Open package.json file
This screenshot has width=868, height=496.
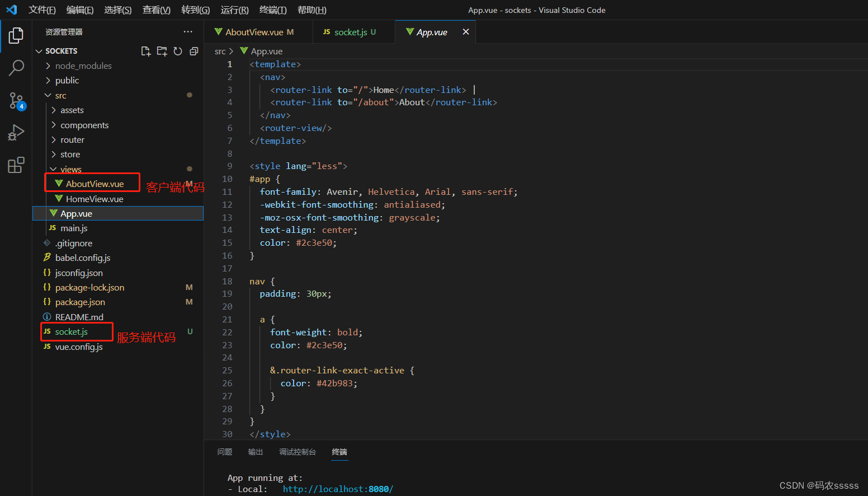[x=118, y=302]
